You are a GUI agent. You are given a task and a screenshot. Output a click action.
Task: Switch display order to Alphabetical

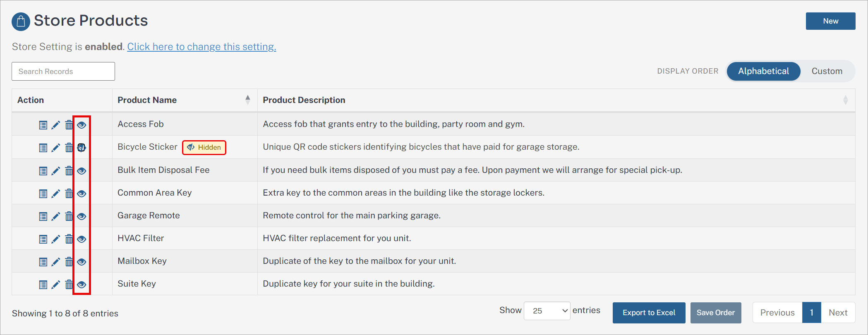pos(763,71)
